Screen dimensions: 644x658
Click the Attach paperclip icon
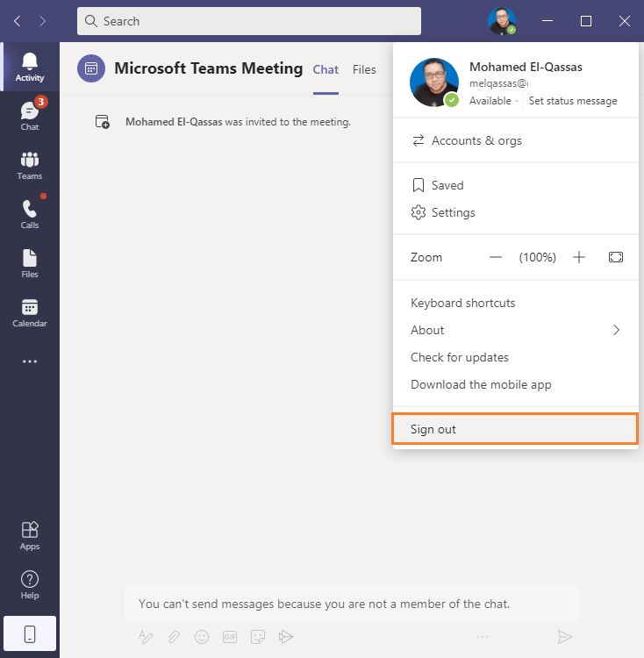point(174,637)
